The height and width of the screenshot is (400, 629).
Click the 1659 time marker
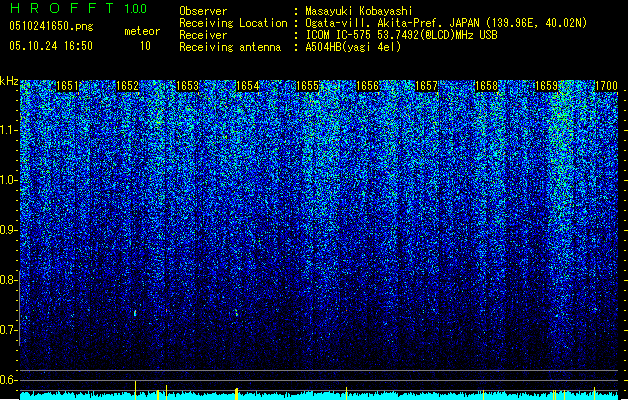click(x=546, y=86)
